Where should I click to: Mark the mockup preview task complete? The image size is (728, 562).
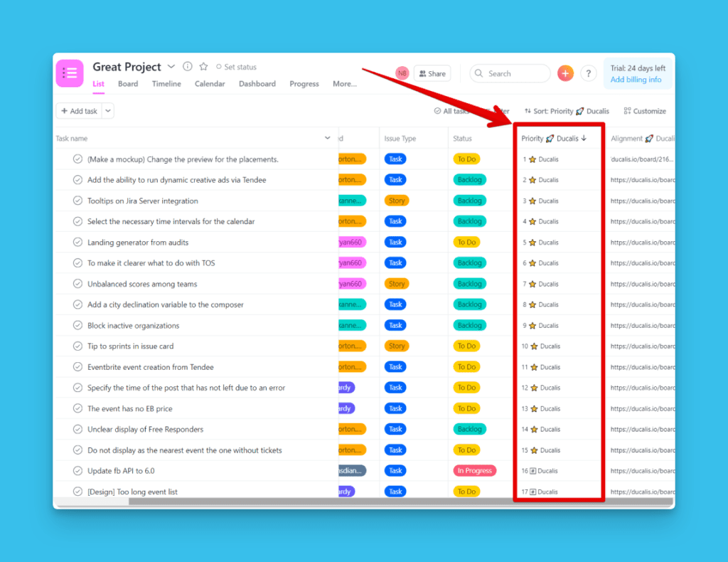click(x=77, y=159)
